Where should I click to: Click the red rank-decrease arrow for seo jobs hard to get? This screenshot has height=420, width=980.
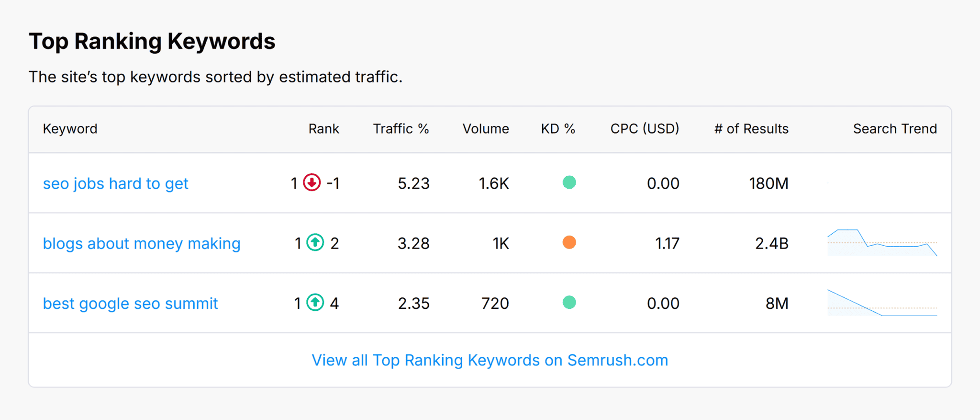(311, 183)
